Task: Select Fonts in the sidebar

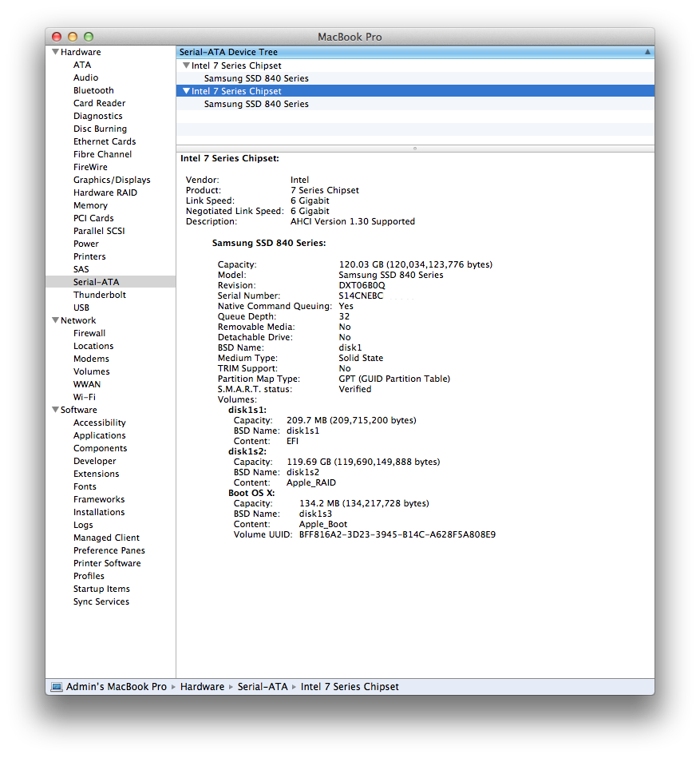Action: (x=85, y=486)
